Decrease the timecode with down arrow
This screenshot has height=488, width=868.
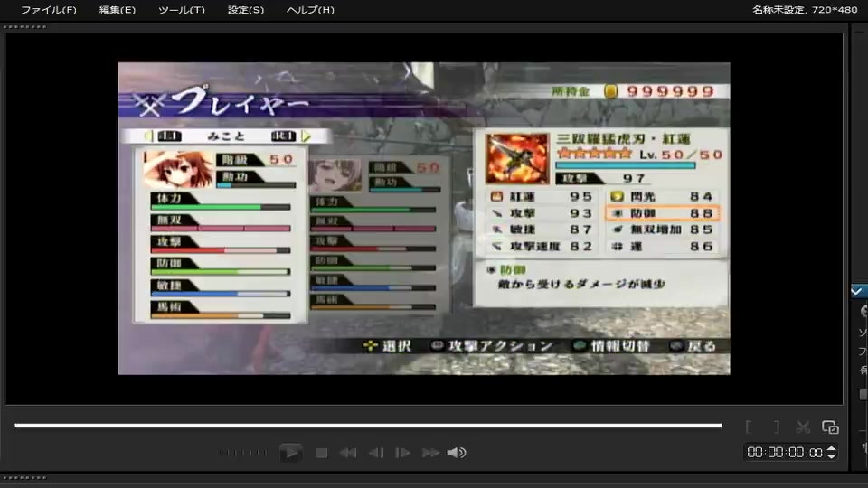(831, 456)
